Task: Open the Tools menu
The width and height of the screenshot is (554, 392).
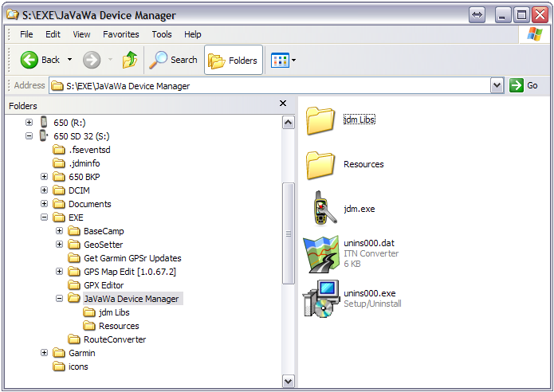Action: tap(162, 34)
